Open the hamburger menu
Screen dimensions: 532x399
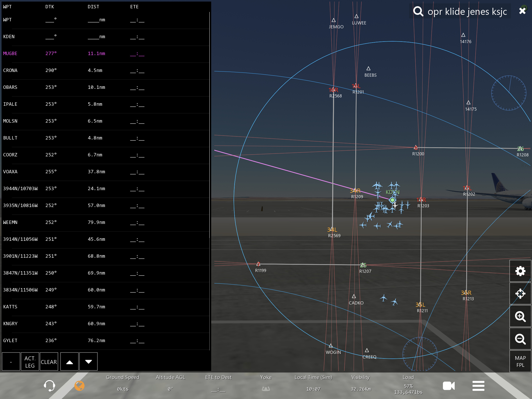pyautogui.click(x=478, y=386)
